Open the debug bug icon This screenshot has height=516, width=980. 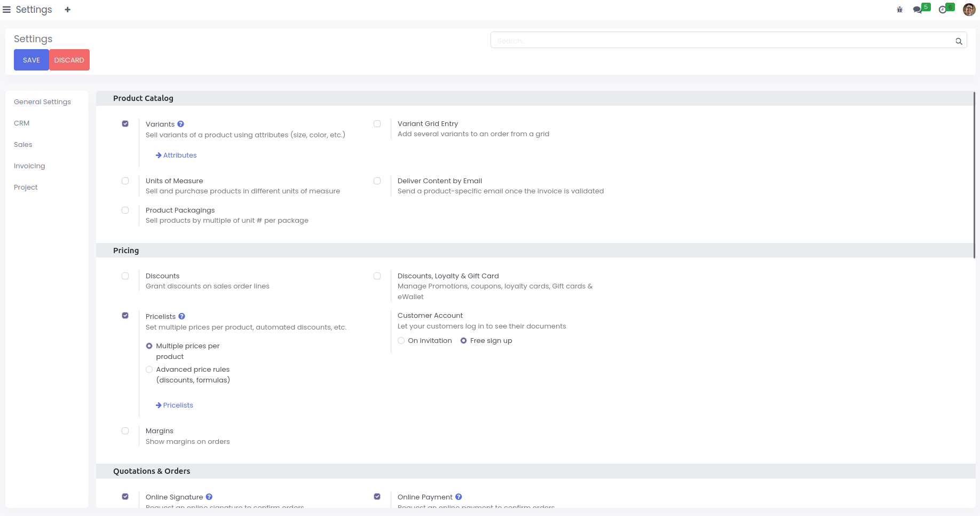tap(899, 10)
